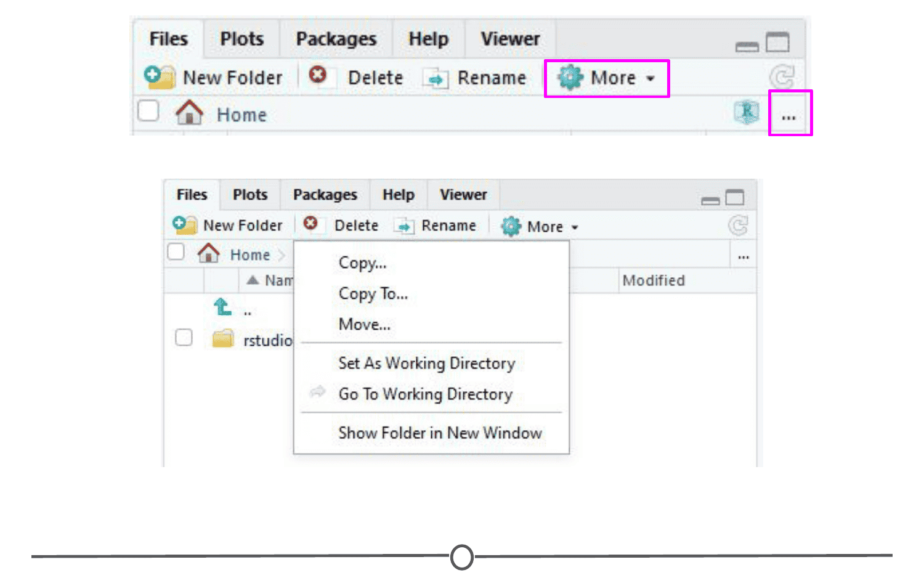Click the breadcrumb chevron after Home in menu-open panel

(x=282, y=255)
